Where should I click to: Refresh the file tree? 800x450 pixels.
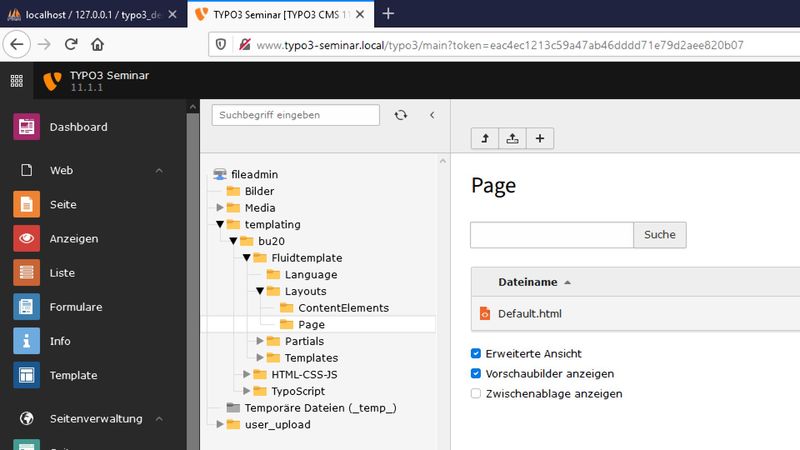[401, 115]
